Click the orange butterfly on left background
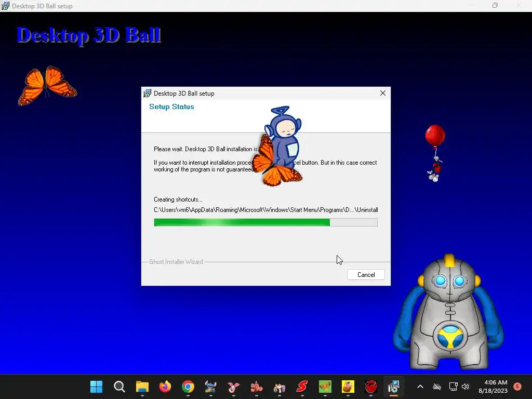 click(47, 86)
